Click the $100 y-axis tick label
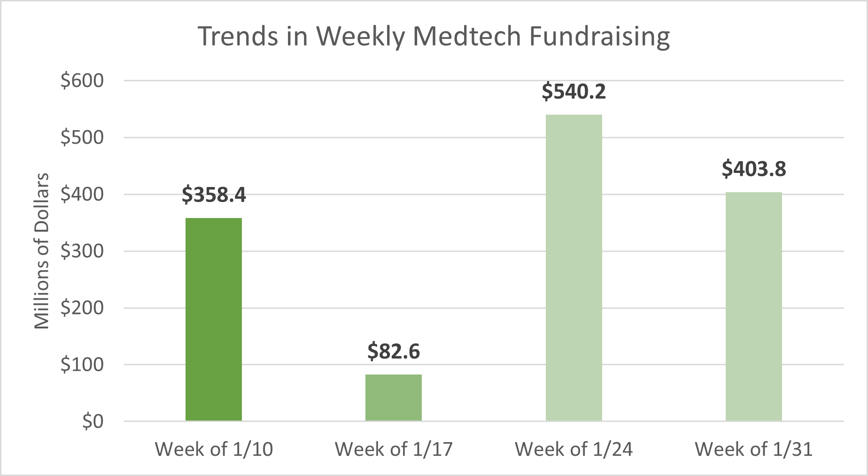868x476 pixels. 82,365
